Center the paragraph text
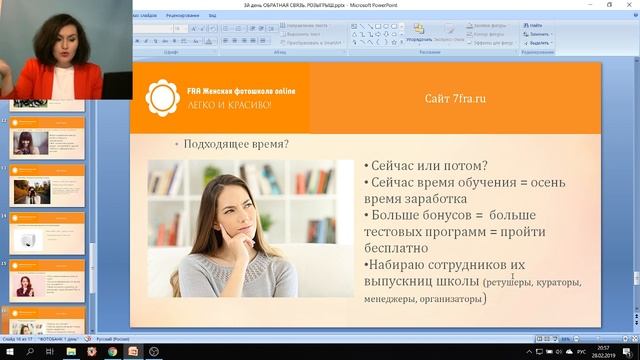 pos(235,41)
